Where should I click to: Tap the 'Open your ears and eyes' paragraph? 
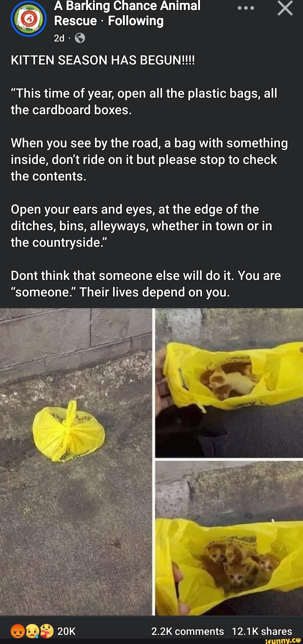[x=141, y=226]
